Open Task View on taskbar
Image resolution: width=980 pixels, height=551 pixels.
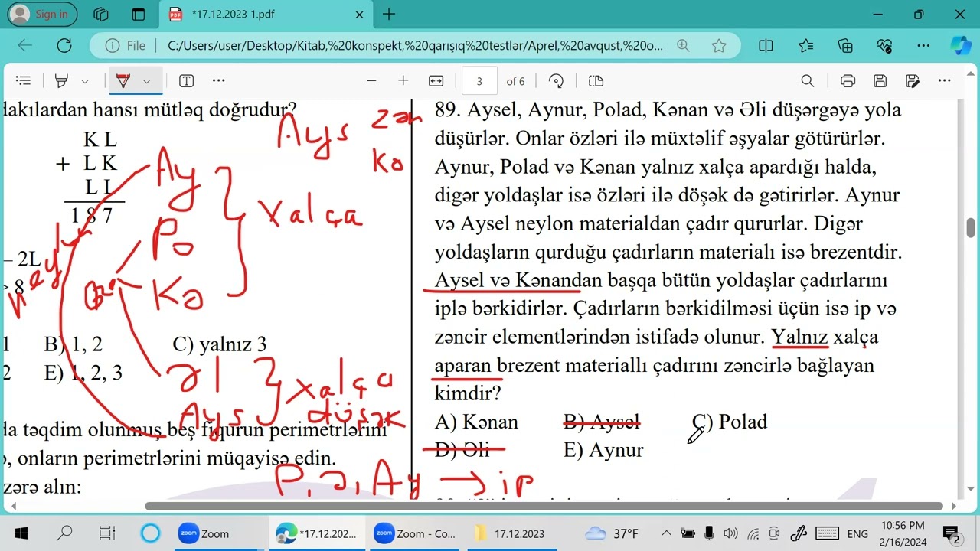point(107,533)
